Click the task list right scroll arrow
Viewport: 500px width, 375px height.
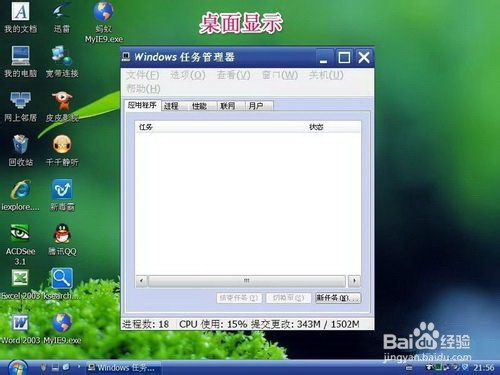click(x=354, y=281)
